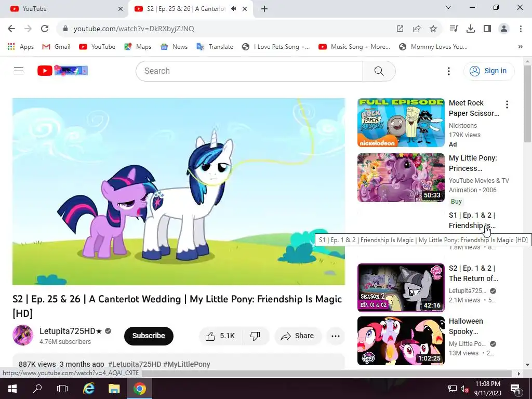This screenshot has height=399, width=532.
Task: Open Chrome downloads
Action: coord(471,29)
